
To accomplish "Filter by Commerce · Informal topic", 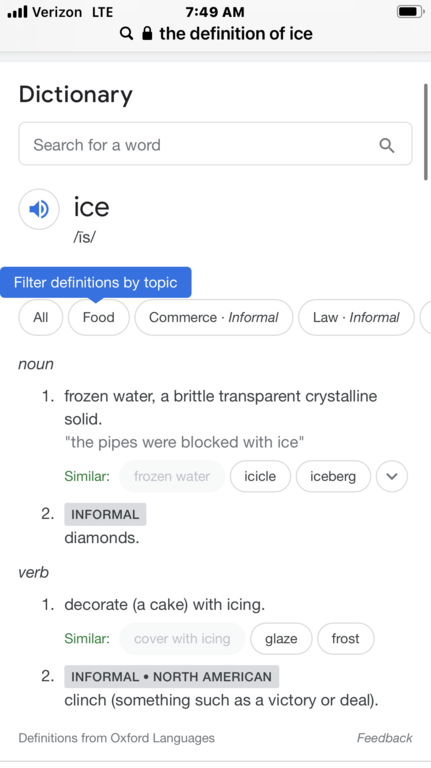I will pyautogui.click(x=214, y=317).
